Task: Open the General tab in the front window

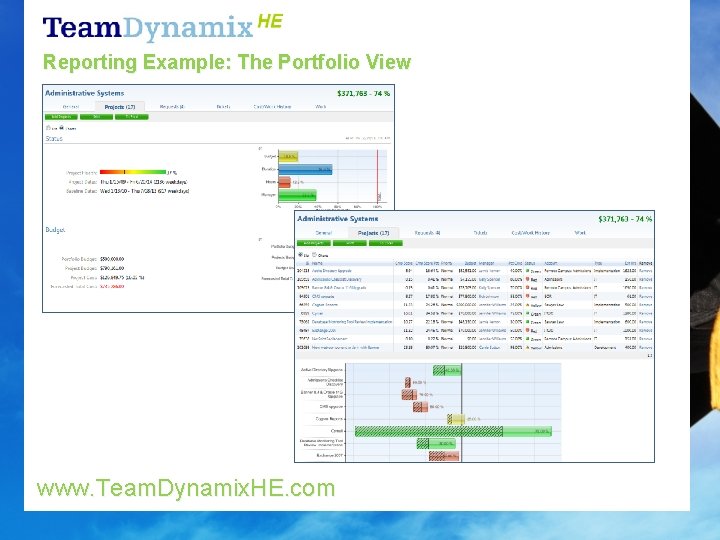Action: (324, 233)
